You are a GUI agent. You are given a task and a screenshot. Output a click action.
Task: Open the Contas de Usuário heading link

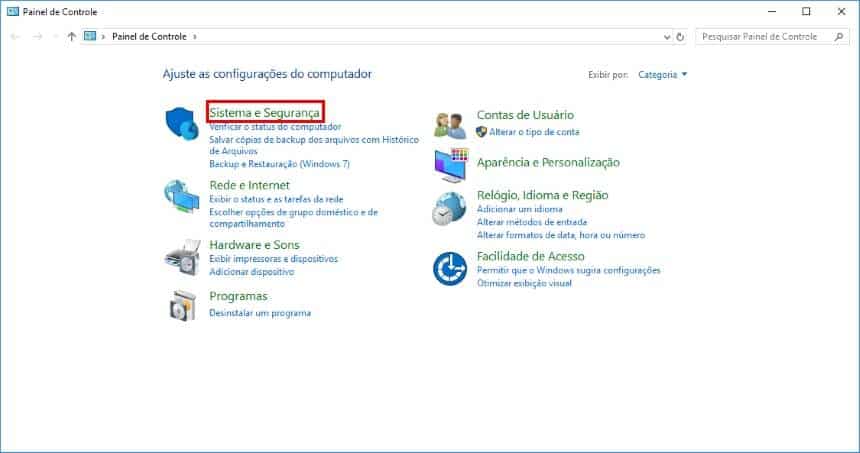525,115
